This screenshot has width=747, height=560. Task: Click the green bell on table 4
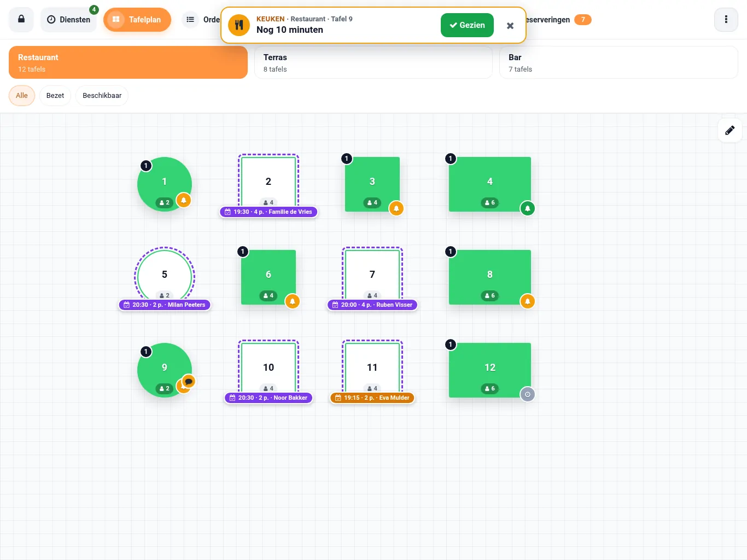coord(528,208)
